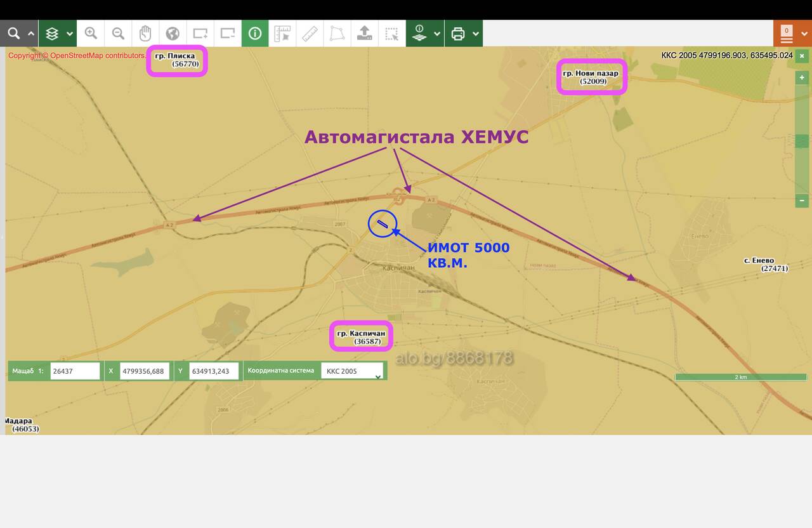Click the upload file icon
The height and width of the screenshot is (528, 812).
[365, 33]
